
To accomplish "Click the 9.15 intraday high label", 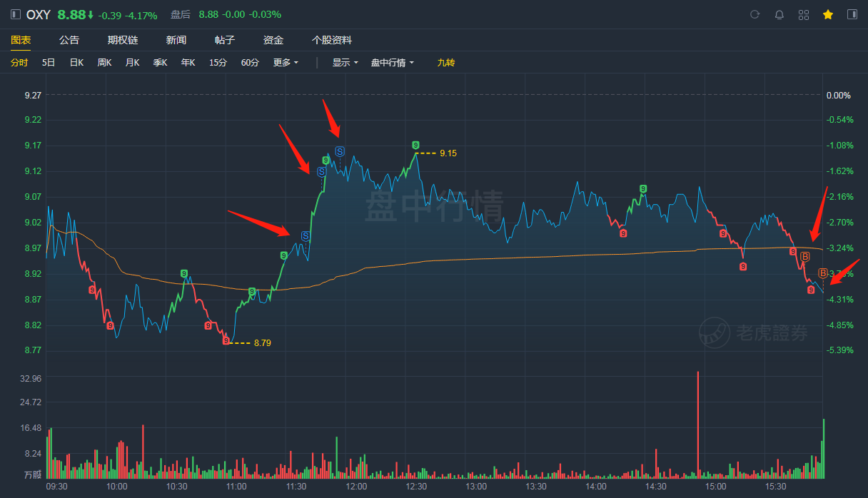I will pyautogui.click(x=448, y=153).
